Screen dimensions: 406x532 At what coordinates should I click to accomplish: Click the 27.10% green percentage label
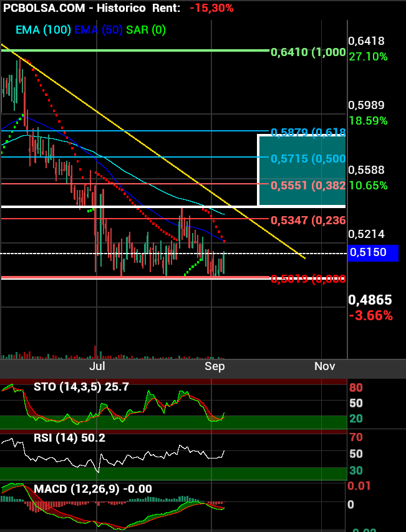point(368,57)
